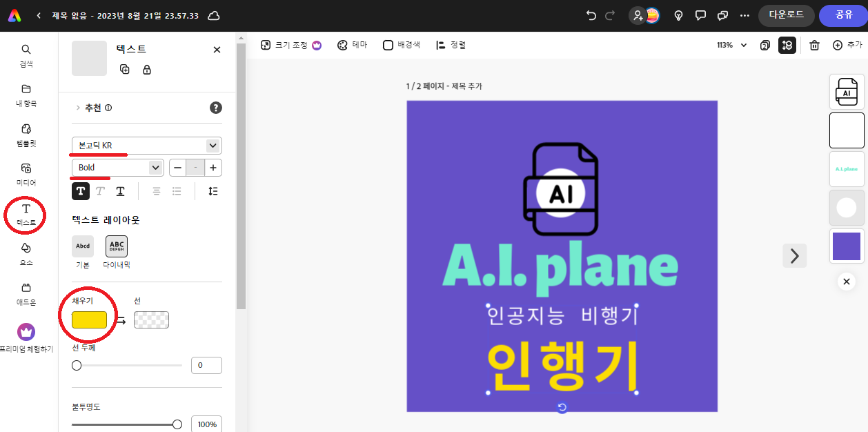Toggle the highlighted panel settings icon
Image resolution: width=868 pixels, height=432 pixels.
tap(787, 45)
